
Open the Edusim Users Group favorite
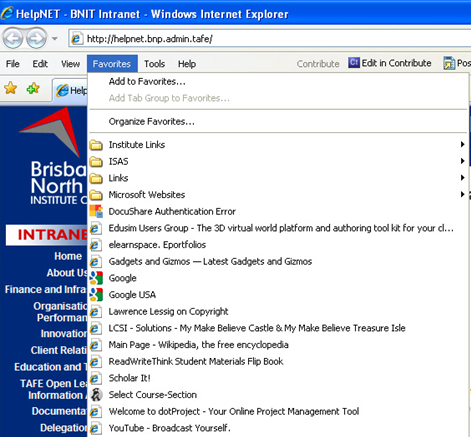[281, 228]
